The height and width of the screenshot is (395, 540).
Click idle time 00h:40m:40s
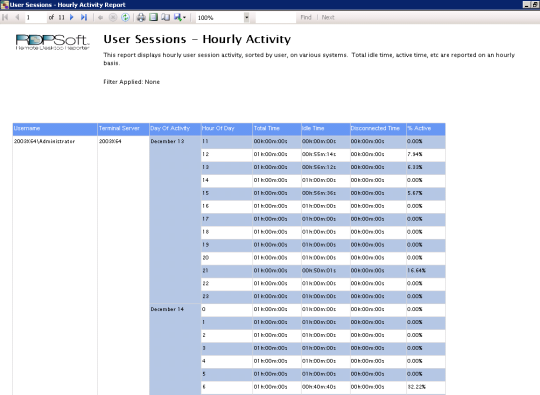(x=319, y=387)
